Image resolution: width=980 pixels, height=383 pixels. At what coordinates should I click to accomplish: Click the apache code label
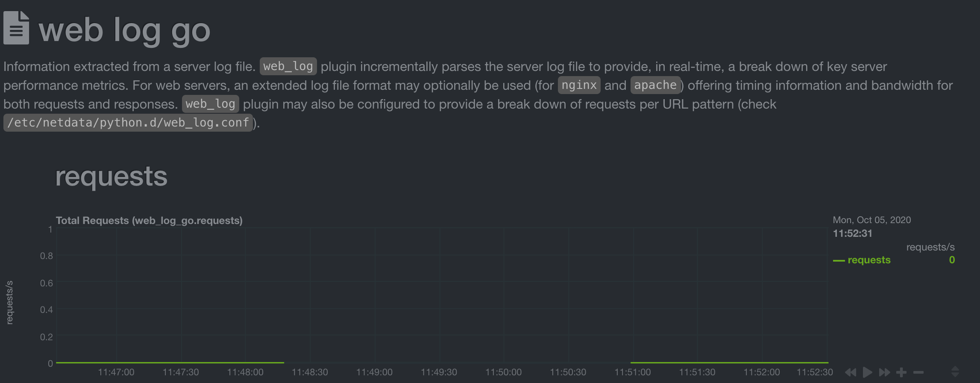coord(655,85)
